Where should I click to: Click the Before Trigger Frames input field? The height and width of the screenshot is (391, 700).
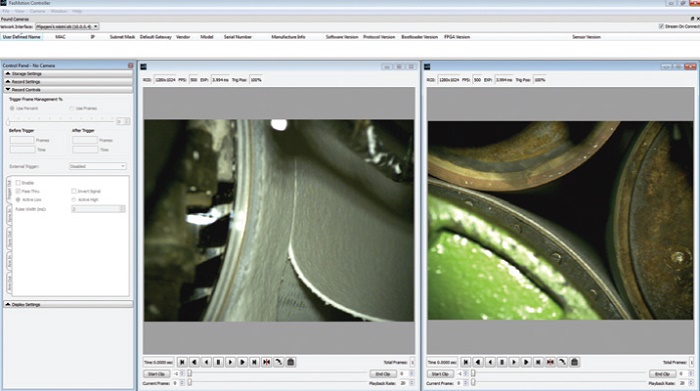point(22,140)
